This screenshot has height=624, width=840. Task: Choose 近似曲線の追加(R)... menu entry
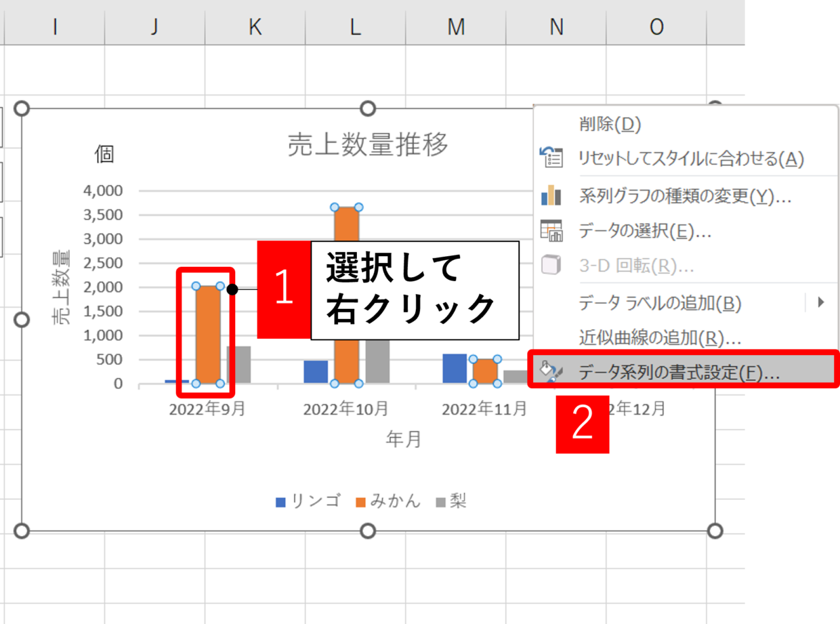coord(660,337)
